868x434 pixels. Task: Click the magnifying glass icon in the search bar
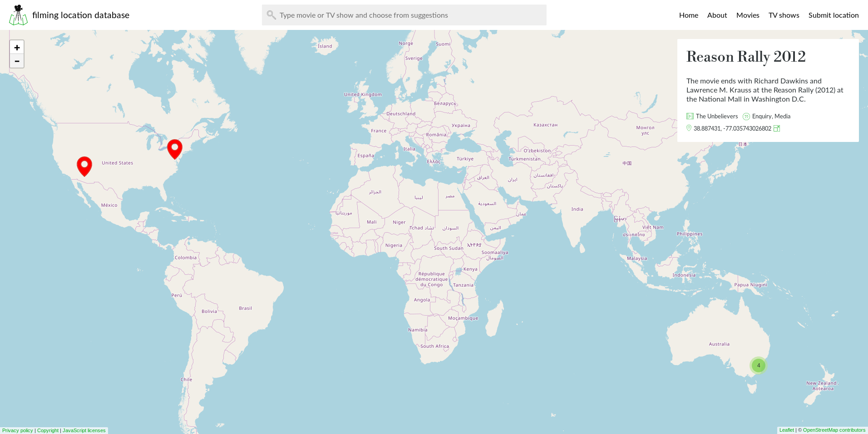[x=271, y=15]
